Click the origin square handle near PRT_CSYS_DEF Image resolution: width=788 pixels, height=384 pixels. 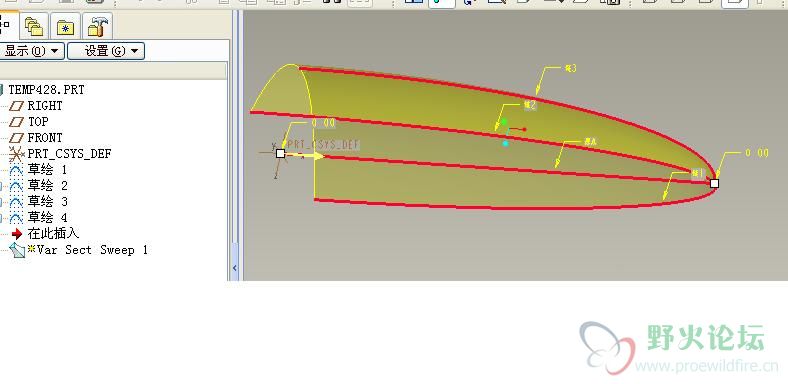pos(280,153)
